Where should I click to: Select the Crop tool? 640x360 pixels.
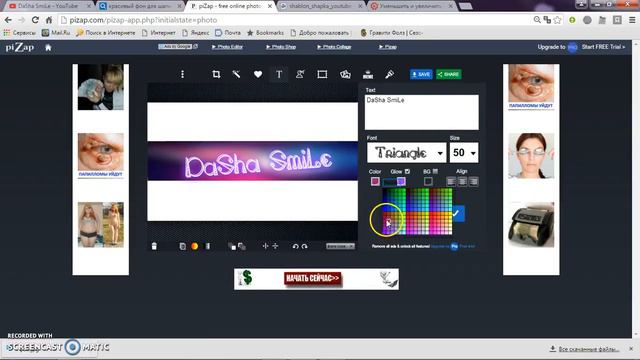coord(216,74)
